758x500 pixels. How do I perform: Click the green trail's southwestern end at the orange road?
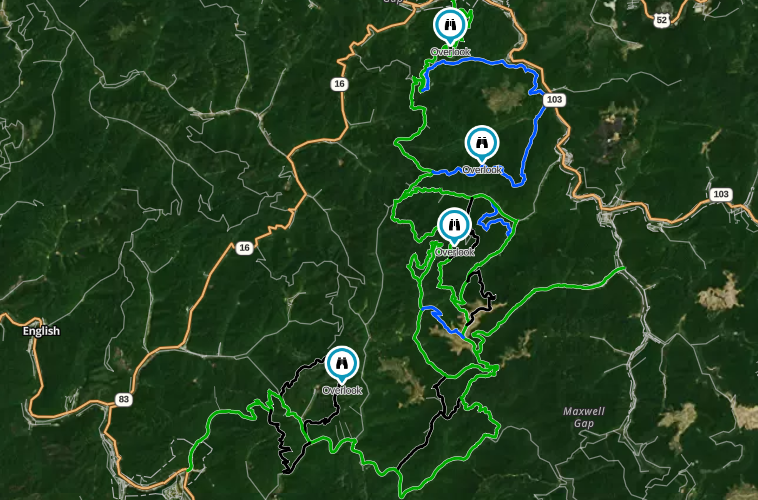point(190,469)
